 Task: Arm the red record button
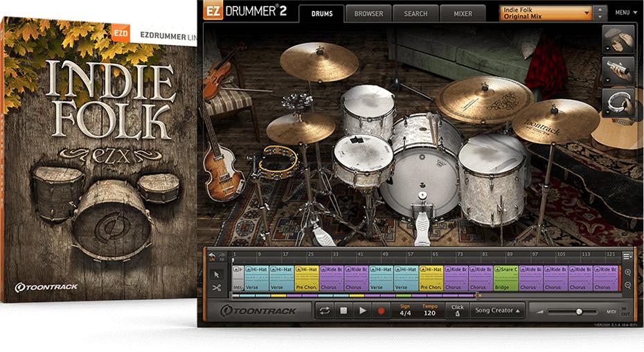tap(381, 311)
